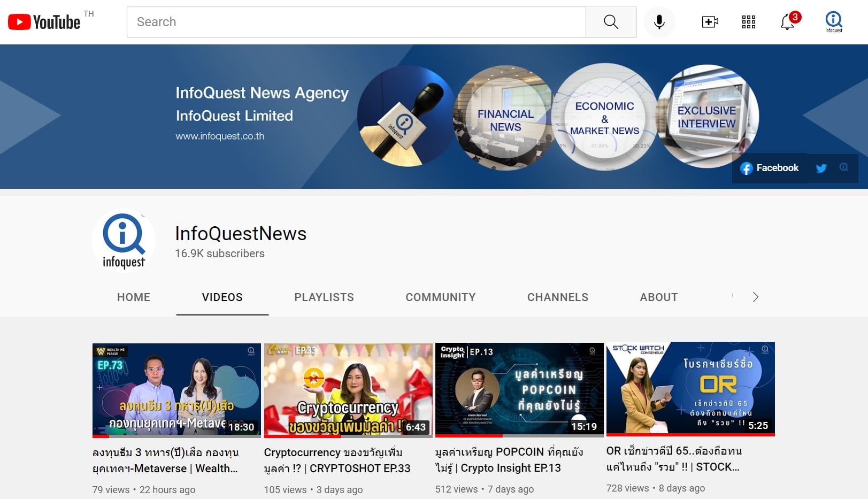Click the small infoquest icon after Twitter

click(844, 167)
